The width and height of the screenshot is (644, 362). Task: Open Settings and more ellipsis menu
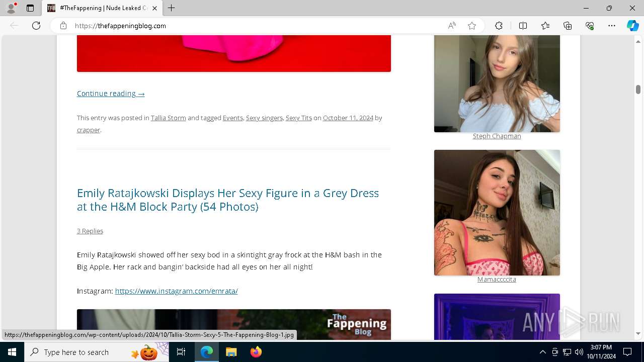(x=612, y=26)
